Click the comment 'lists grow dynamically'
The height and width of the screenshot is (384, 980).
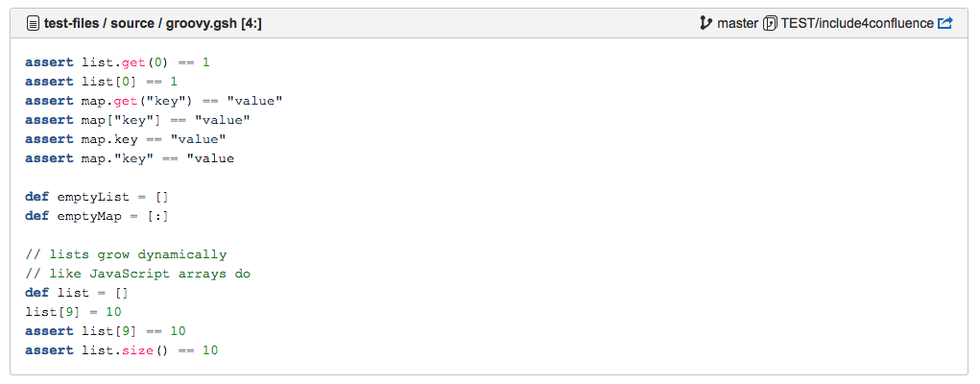(x=126, y=254)
